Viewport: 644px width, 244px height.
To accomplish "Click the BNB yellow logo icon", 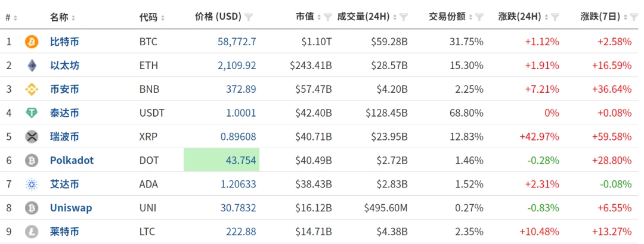I will coord(32,89).
